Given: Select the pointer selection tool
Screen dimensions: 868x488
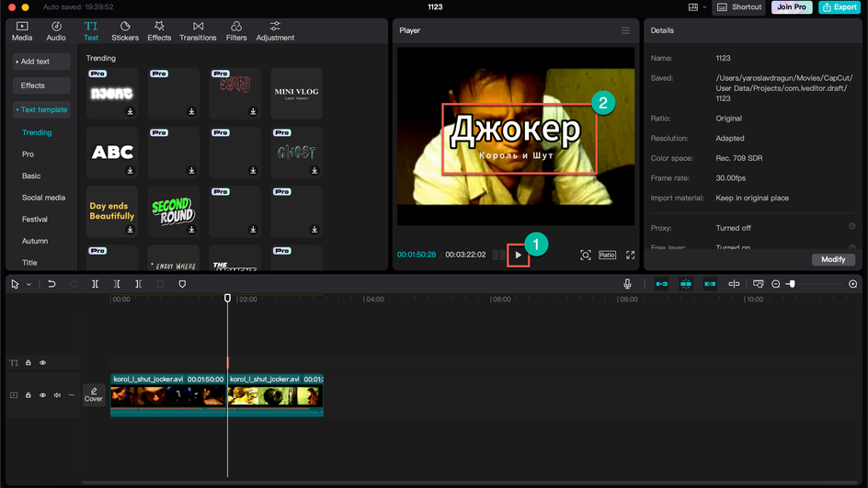Looking at the screenshot, I should (15, 284).
